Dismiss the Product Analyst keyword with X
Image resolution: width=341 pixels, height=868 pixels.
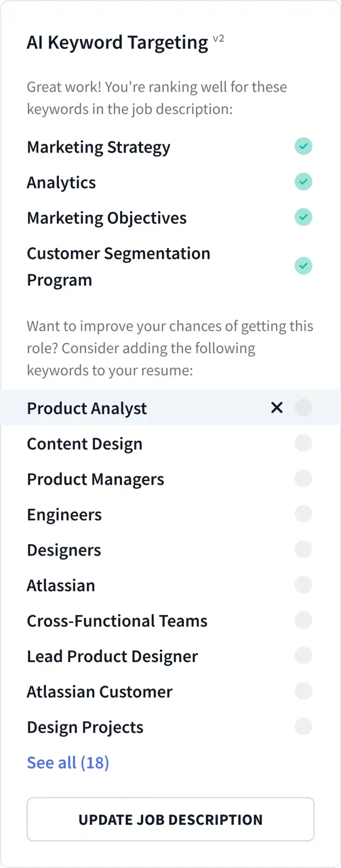[x=277, y=408]
